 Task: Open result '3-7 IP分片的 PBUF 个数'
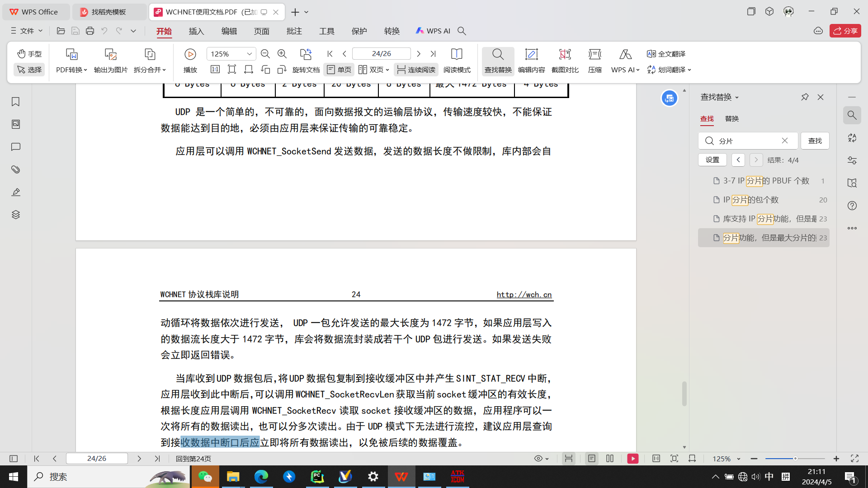(764, 181)
